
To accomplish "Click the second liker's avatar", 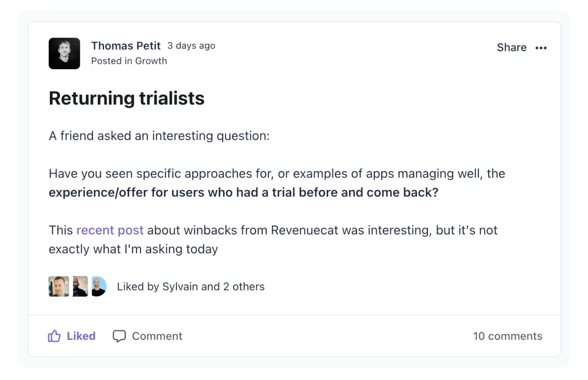I will tap(80, 287).
